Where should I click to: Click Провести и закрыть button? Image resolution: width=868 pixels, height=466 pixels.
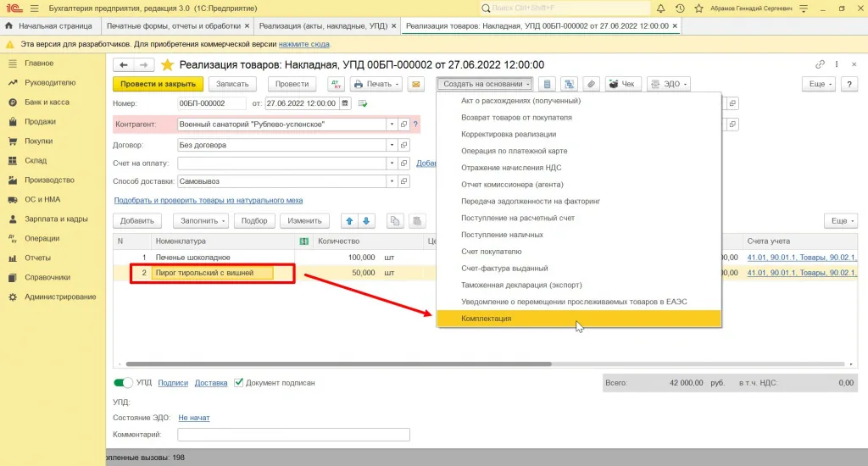pos(159,84)
